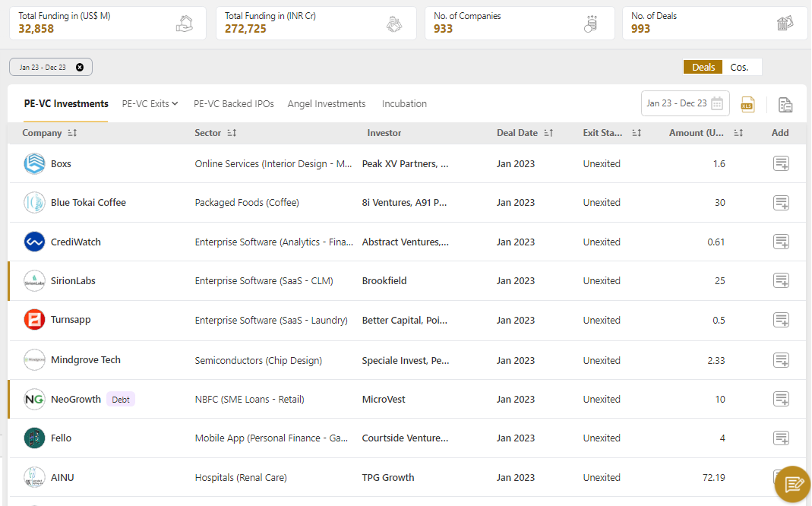Remove the Jan 23 - Dec 23 filter chip
The height and width of the screenshot is (506, 812).
coord(80,67)
